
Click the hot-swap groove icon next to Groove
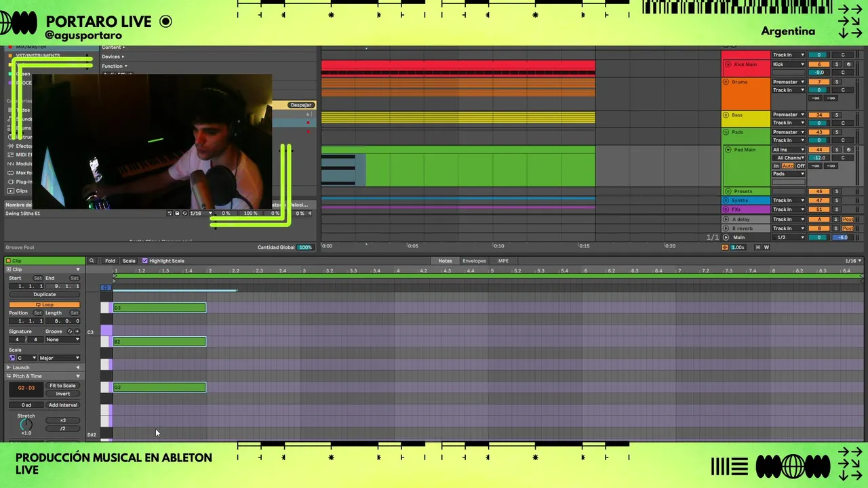pos(70,331)
